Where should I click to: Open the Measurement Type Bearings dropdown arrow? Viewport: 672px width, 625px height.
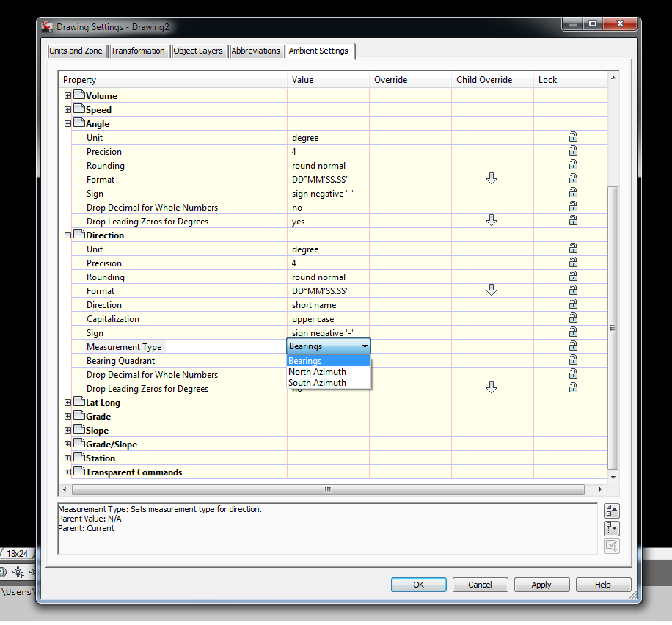[x=365, y=346]
